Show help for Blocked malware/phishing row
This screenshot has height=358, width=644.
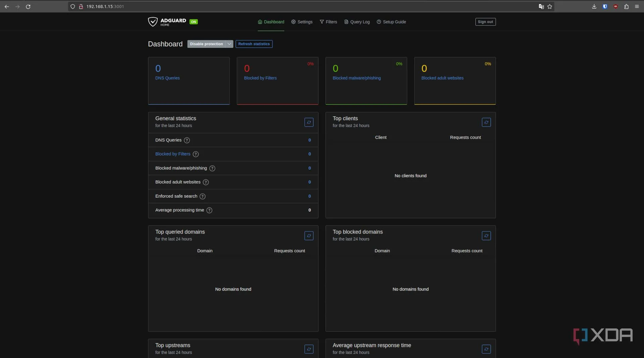tap(212, 168)
